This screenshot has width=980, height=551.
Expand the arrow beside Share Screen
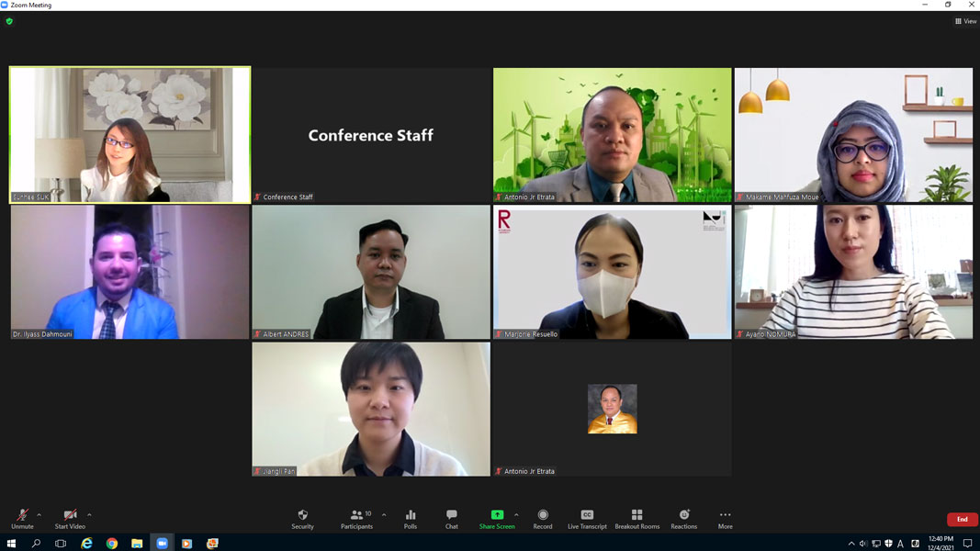click(516, 515)
